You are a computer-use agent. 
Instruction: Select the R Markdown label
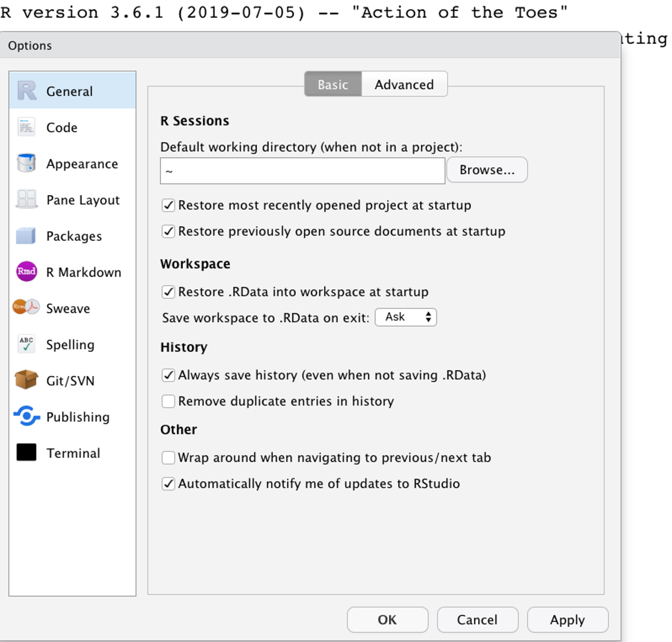click(84, 272)
